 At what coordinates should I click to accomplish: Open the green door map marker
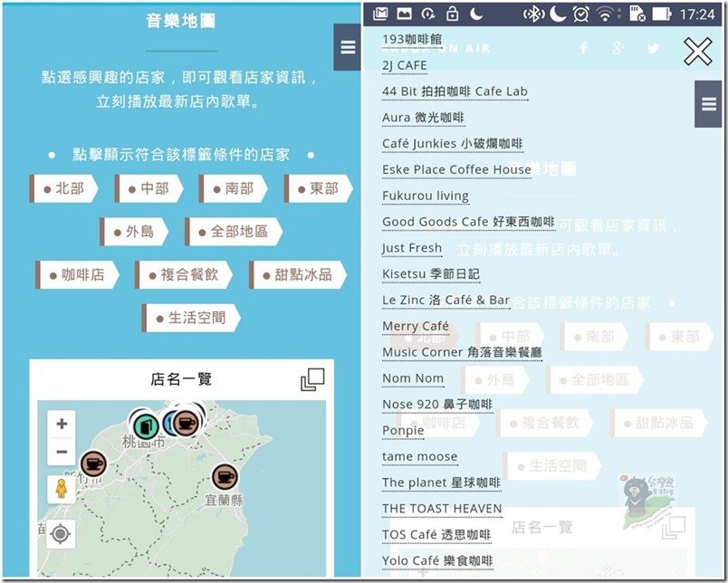144,425
